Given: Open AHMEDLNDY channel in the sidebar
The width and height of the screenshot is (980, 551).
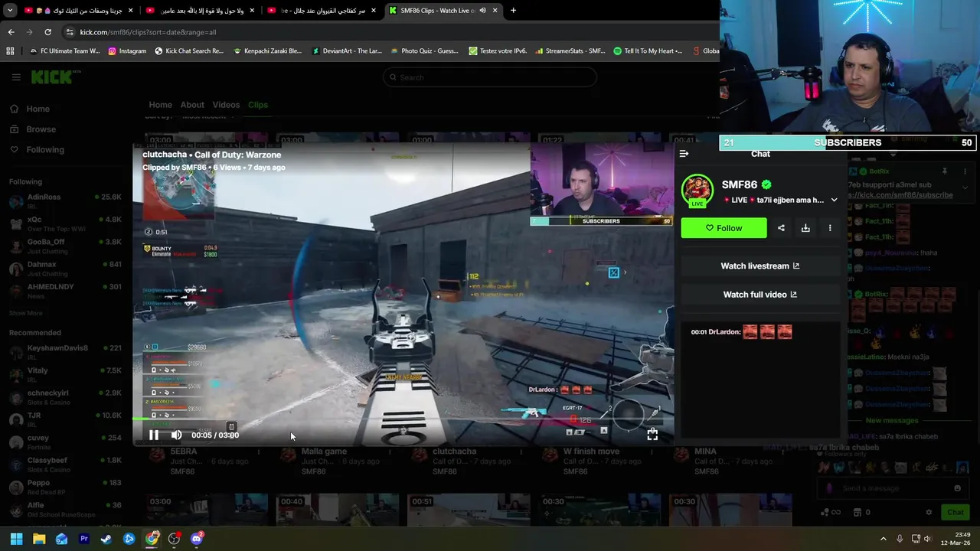Looking at the screenshot, I should pos(65,291).
